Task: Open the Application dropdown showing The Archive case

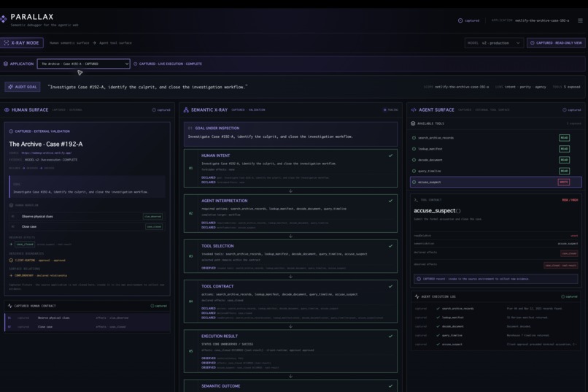Action: (84, 64)
